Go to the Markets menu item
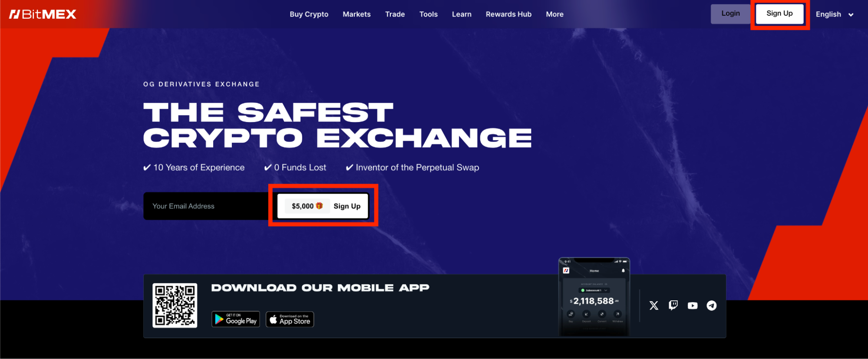The image size is (868, 359). pos(356,14)
